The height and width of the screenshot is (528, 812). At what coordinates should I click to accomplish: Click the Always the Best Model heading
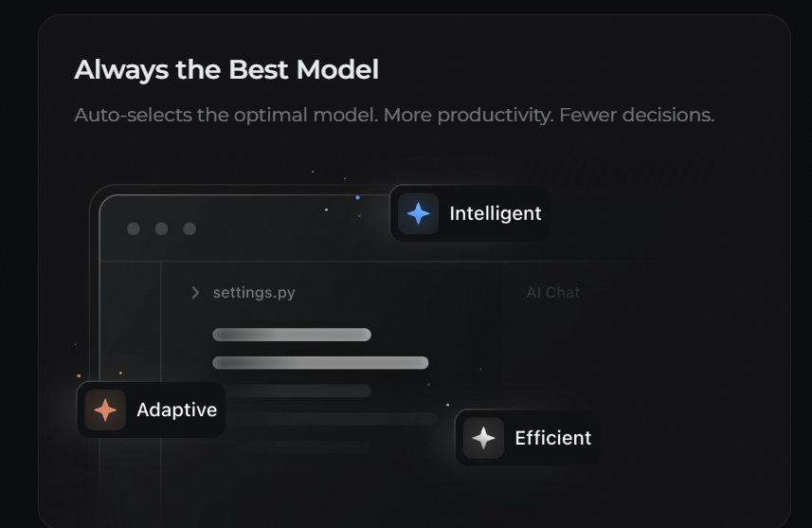226,70
